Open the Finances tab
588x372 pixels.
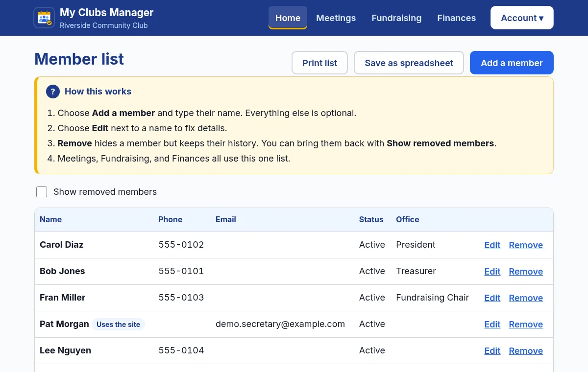(456, 18)
